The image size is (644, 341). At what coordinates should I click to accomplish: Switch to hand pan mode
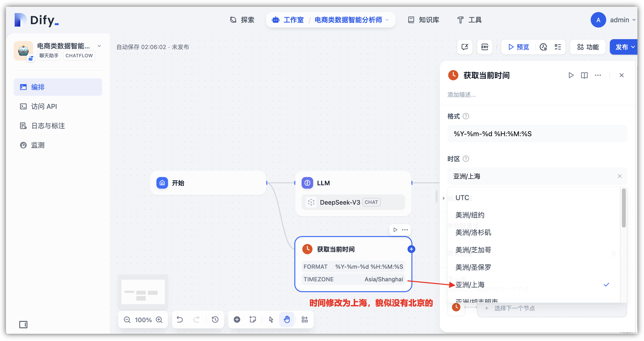287,320
